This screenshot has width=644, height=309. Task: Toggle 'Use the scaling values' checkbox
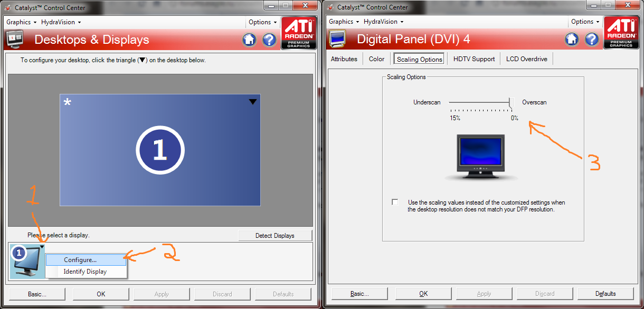(395, 202)
